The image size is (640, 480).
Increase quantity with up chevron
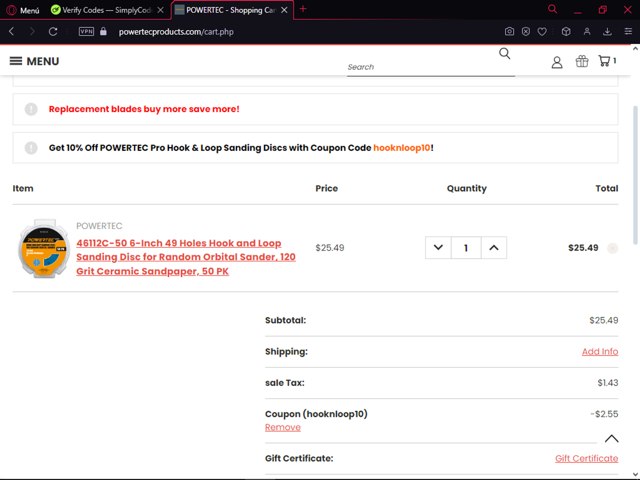494,247
